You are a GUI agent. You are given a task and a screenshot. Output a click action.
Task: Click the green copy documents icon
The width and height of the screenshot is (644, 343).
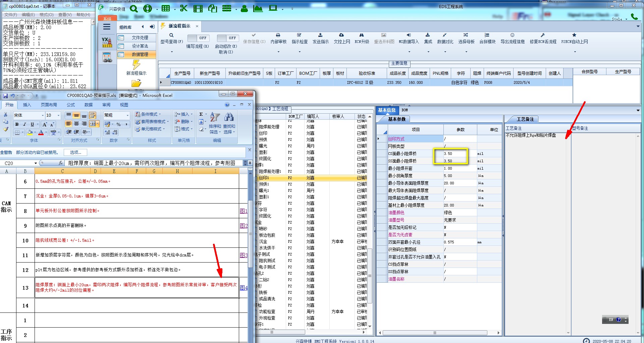pyautogui.click(x=212, y=8)
